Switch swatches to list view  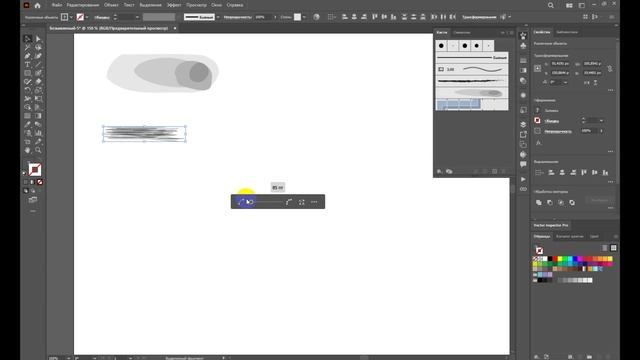pyautogui.click(x=605, y=248)
